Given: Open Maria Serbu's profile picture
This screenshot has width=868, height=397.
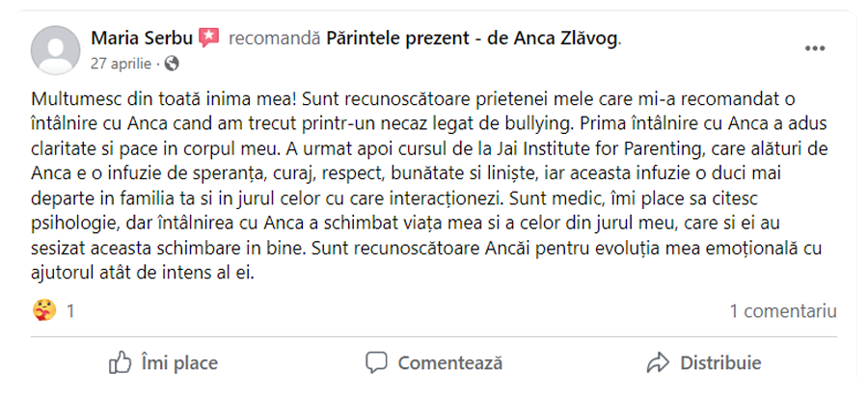Looking at the screenshot, I should (56, 49).
